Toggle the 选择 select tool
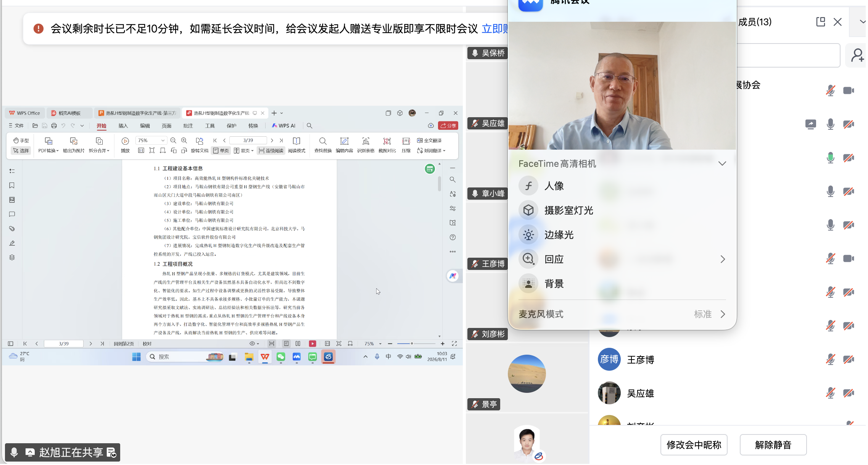Image resolution: width=868 pixels, height=465 pixels. click(21, 150)
